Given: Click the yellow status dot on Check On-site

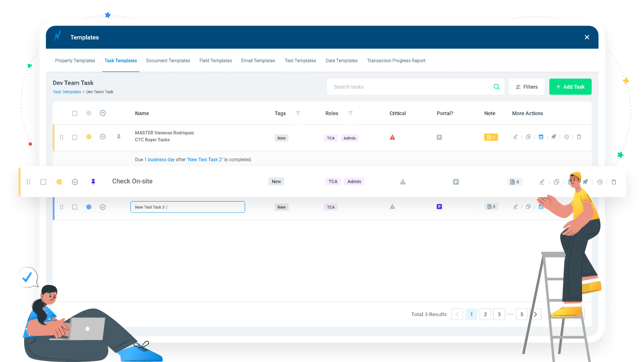Looking at the screenshot, I should click(x=60, y=181).
